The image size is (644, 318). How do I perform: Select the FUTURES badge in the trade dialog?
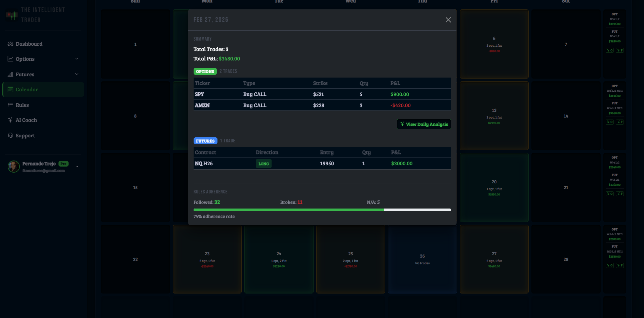[x=205, y=141]
